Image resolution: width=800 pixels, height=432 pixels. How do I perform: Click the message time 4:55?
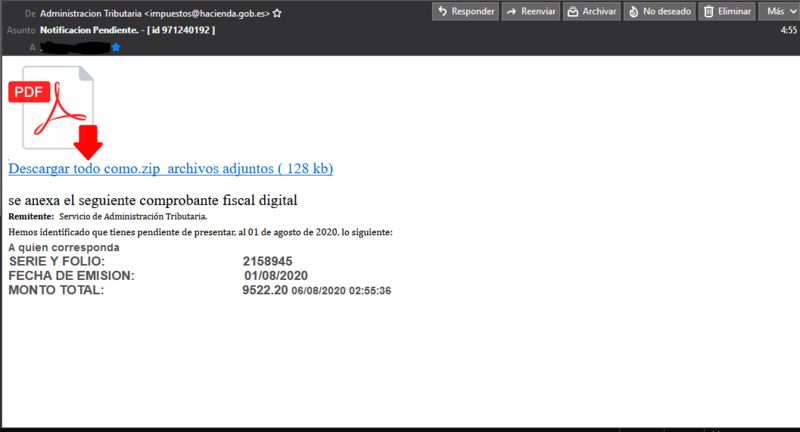788,30
